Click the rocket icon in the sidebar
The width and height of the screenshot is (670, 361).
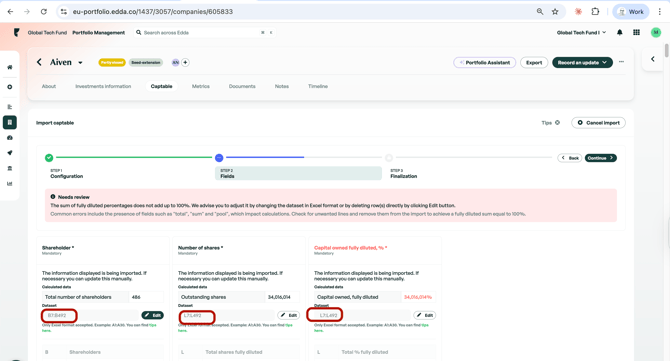tap(9, 153)
